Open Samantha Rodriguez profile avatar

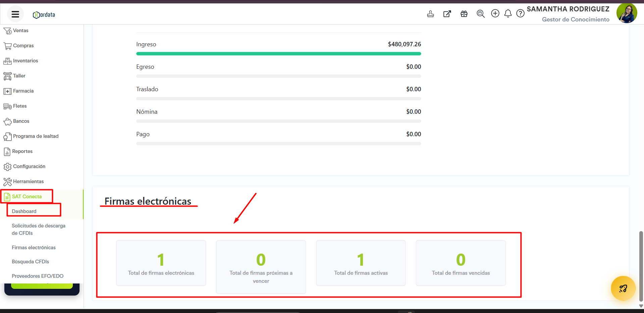click(626, 13)
